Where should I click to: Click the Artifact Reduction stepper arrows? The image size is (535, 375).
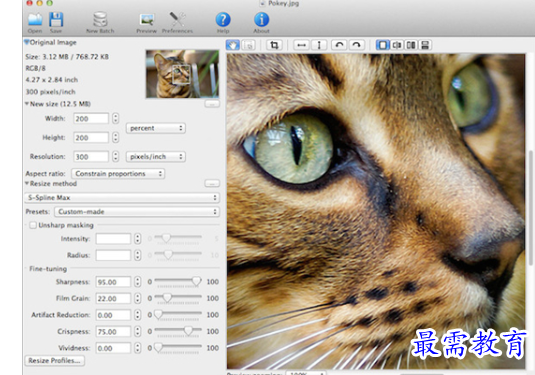click(138, 315)
